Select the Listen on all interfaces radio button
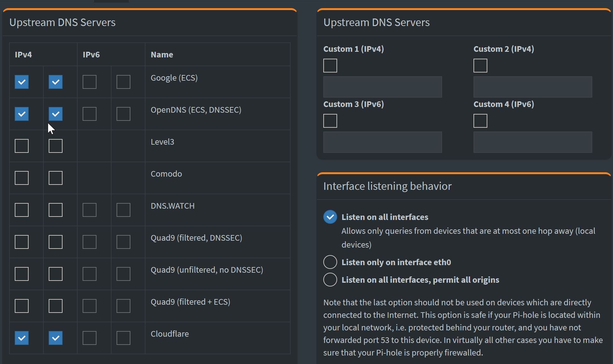Image resolution: width=613 pixels, height=364 pixels. [330, 217]
